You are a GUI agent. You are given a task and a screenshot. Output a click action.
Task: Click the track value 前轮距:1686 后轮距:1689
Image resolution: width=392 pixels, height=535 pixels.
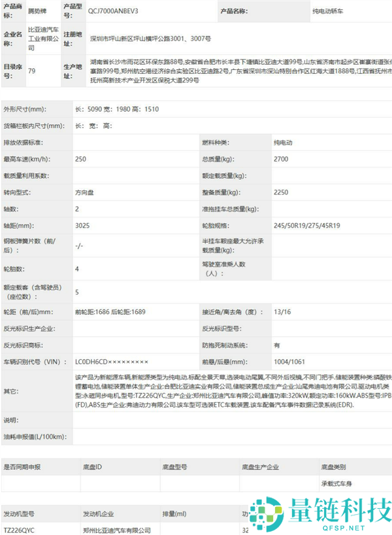[x=110, y=312]
